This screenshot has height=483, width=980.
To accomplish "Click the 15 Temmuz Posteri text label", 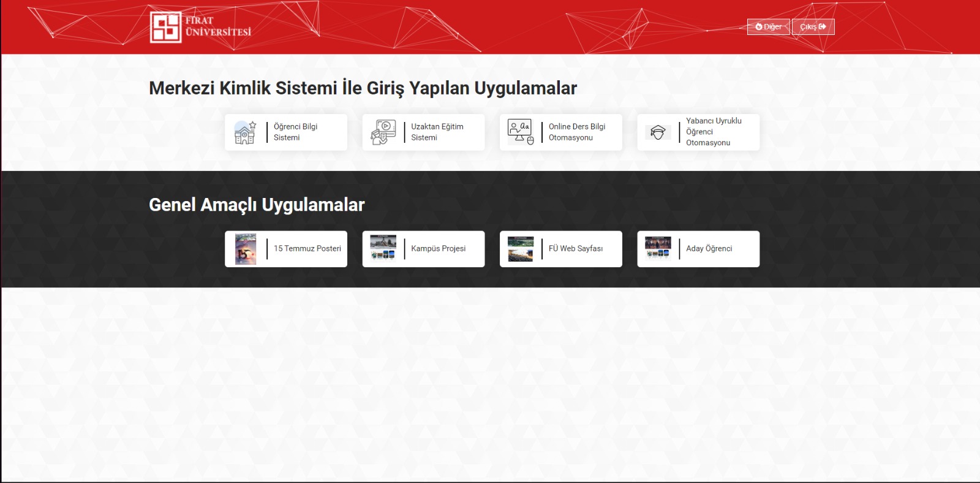I will [x=307, y=249].
